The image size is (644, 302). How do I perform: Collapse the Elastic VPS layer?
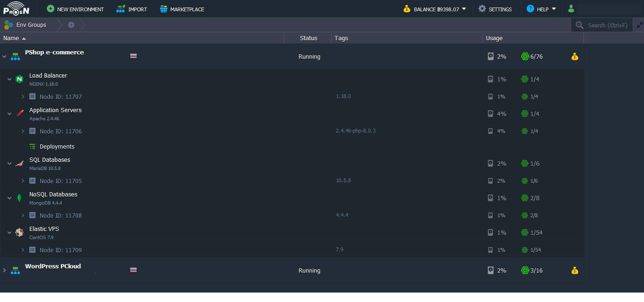pyautogui.click(x=9, y=232)
